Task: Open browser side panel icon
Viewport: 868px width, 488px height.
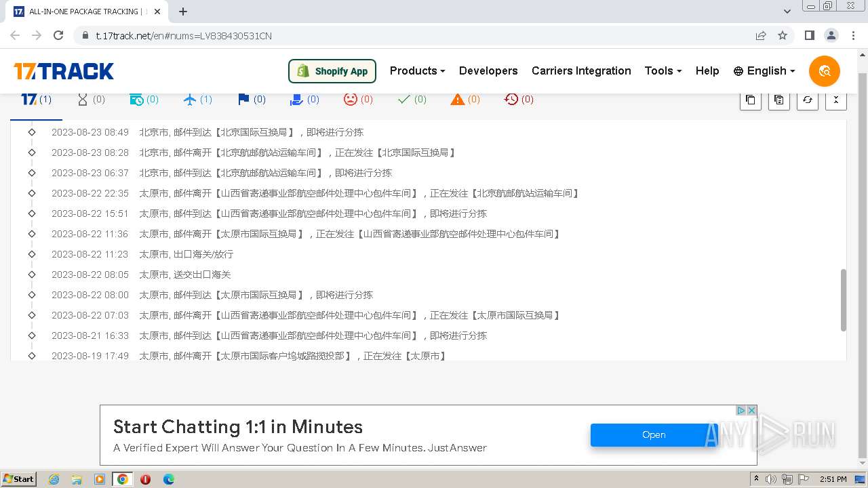Action: pyautogui.click(x=809, y=35)
